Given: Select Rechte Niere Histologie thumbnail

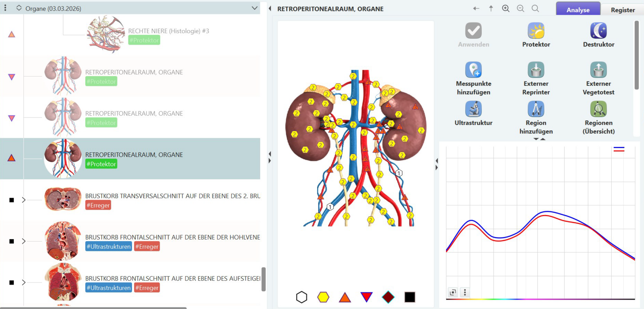Looking at the screenshot, I should [x=106, y=34].
